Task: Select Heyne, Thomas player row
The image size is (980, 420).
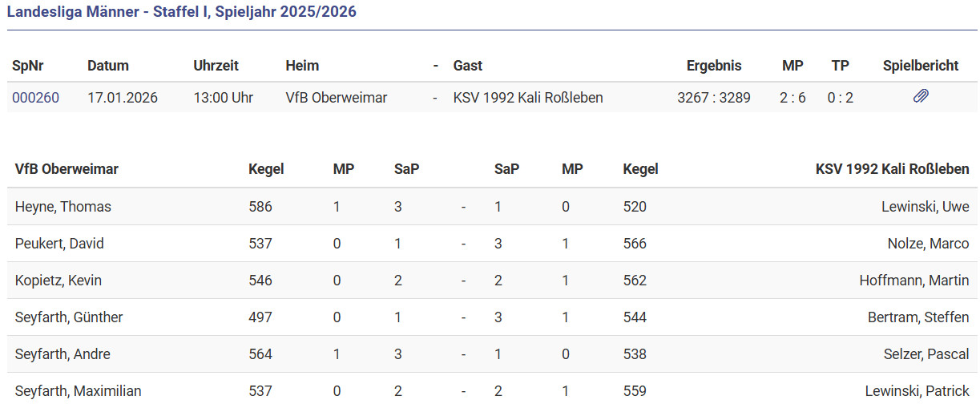Action: [63, 207]
